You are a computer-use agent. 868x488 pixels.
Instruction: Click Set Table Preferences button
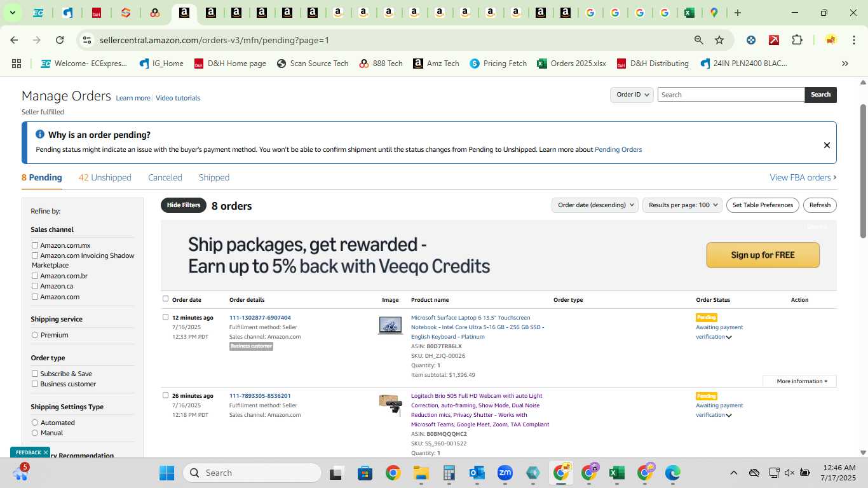(763, 205)
